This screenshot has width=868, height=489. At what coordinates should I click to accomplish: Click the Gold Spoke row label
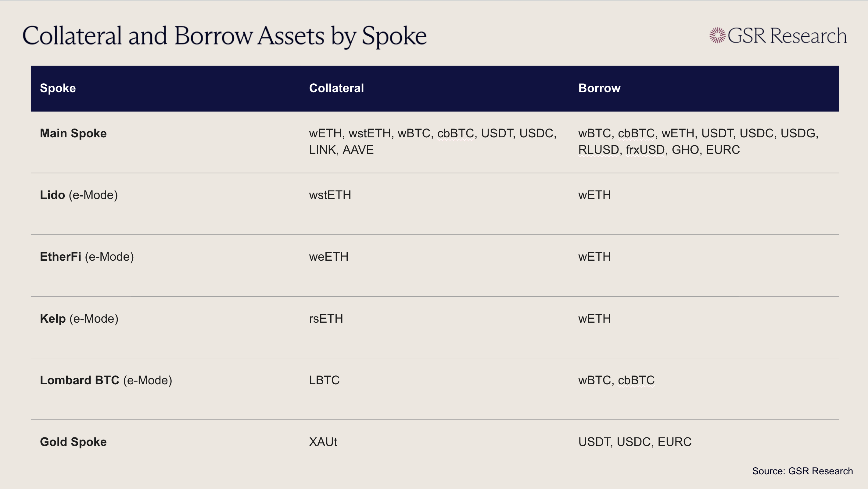73,442
